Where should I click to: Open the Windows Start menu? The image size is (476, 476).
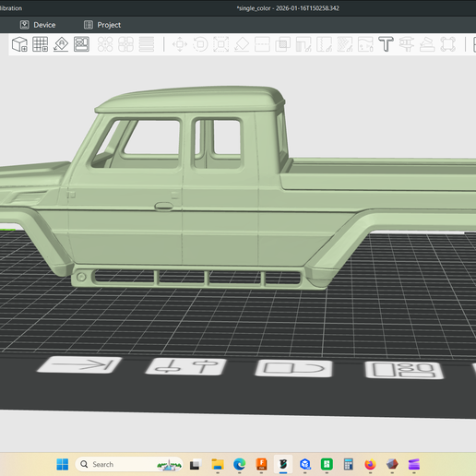pos(63,464)
